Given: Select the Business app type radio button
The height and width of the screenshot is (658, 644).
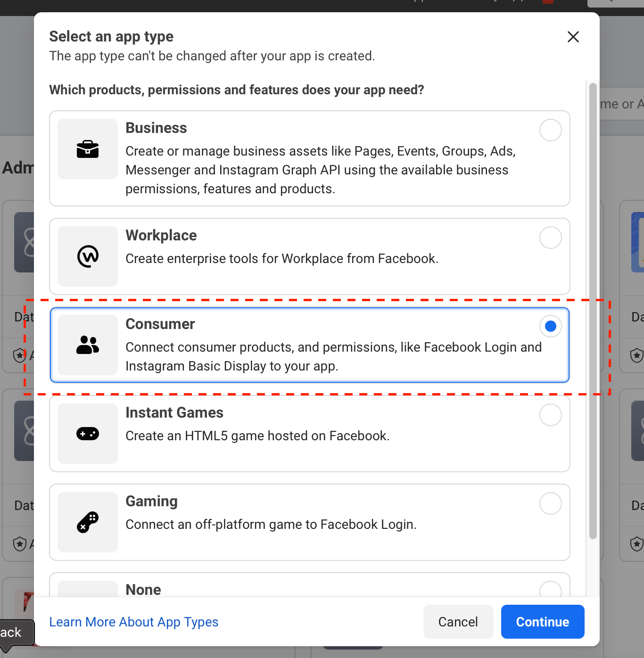Looking at the screenshot, I should tap(550, 130).
